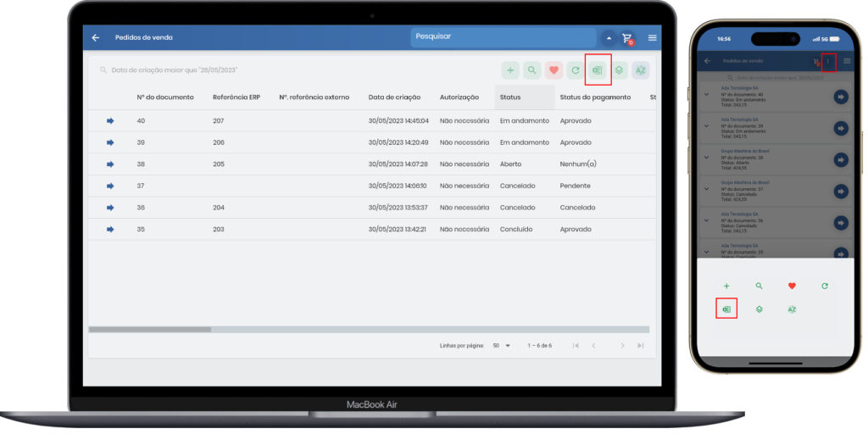Viewport: 868px width, 434px height.
Task: Open document 38 arrow button on phone
Action: pos(841,160)
